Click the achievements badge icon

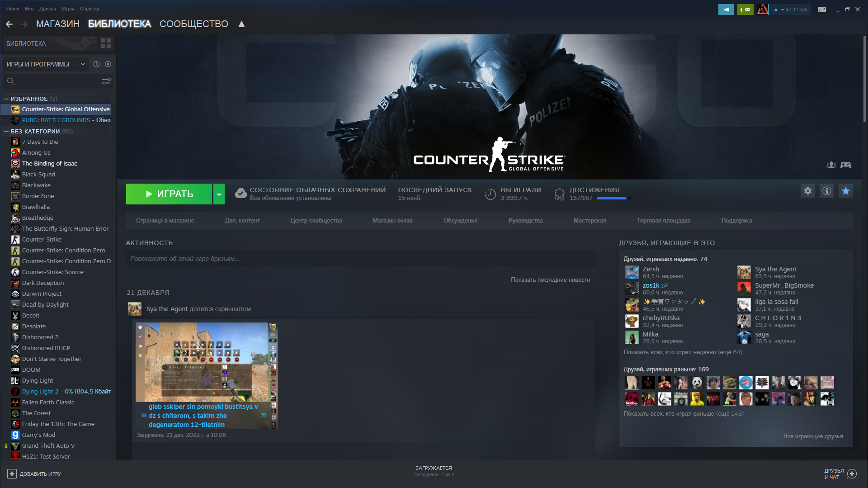560,194
